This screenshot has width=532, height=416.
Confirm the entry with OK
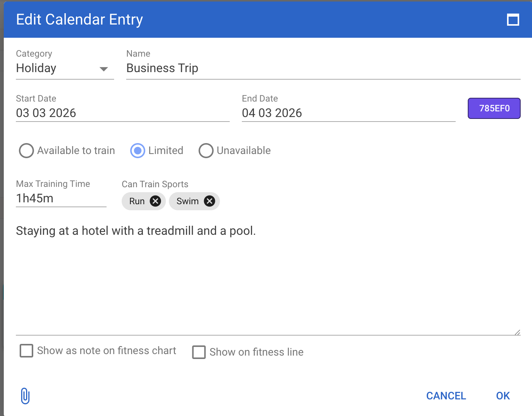[503, 396]
